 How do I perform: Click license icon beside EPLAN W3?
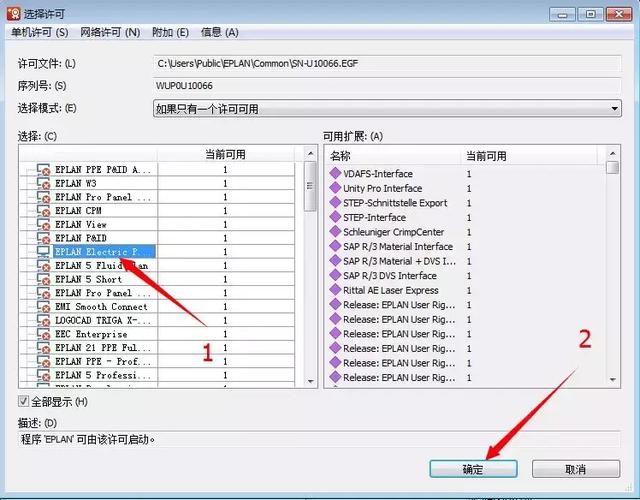tap(44, 183)
